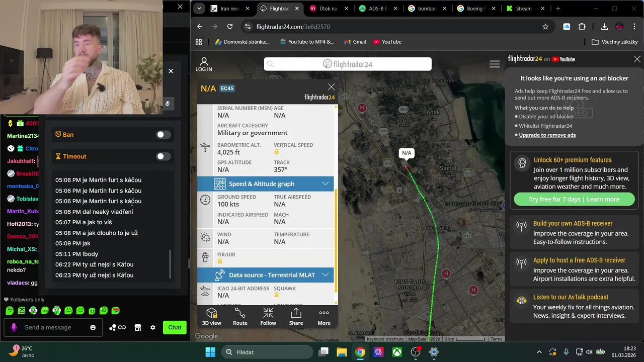644x362 pixels.
Task: Click the locked FIR/UIR padlock
Action: 220,261
